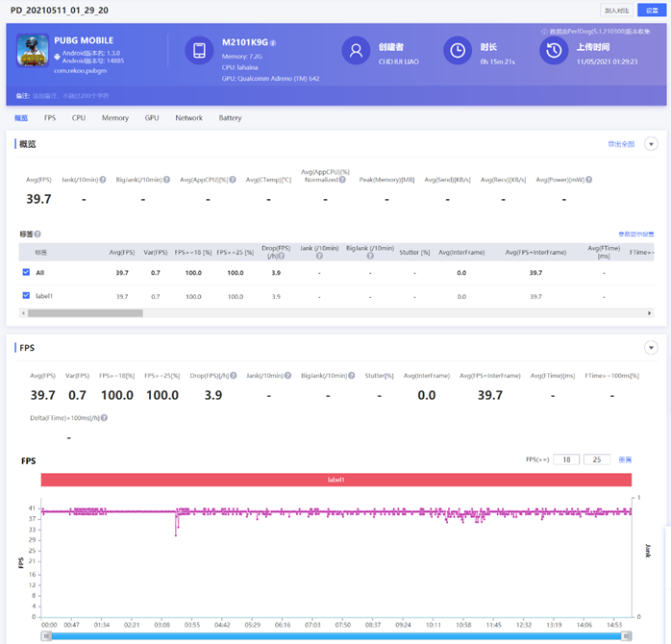The width and height of the screenshot is (671, 644).
Task: Click the chart timeline range slider
Action: pos(336,635)
